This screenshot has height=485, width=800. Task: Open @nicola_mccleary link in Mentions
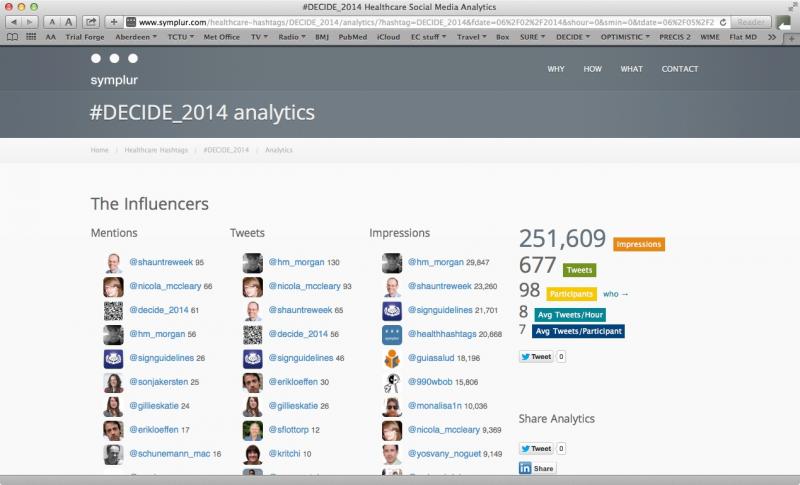[165, 286]
